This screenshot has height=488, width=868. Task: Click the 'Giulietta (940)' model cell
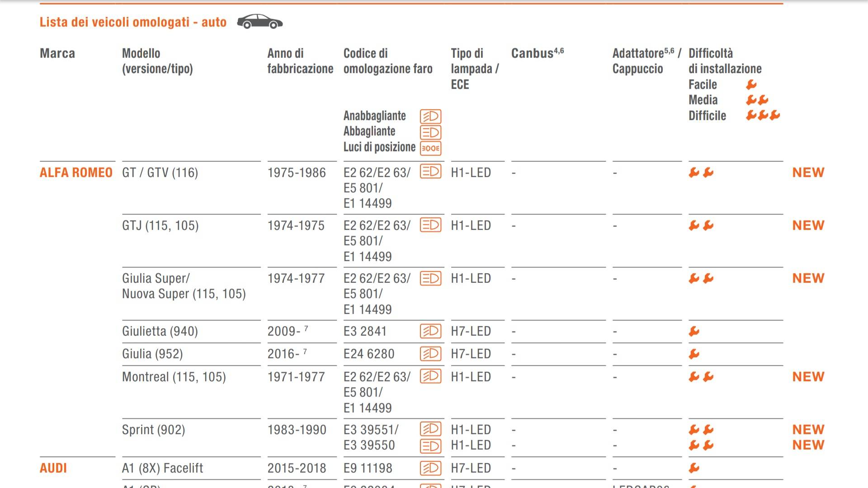point(160,332)
